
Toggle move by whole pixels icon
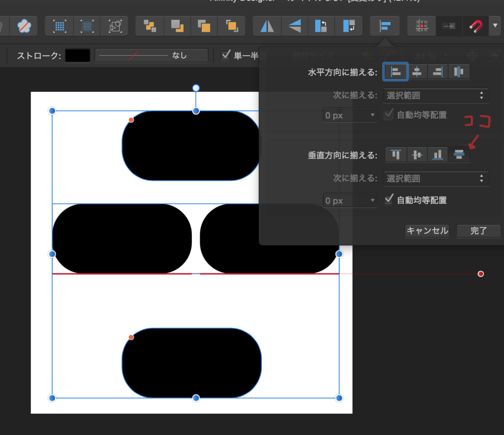449,26
